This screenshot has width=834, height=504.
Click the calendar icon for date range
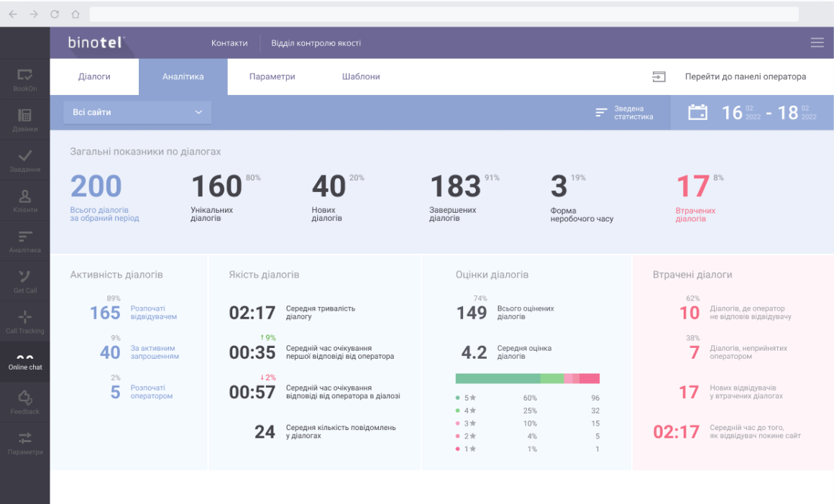tap(697, 112)
